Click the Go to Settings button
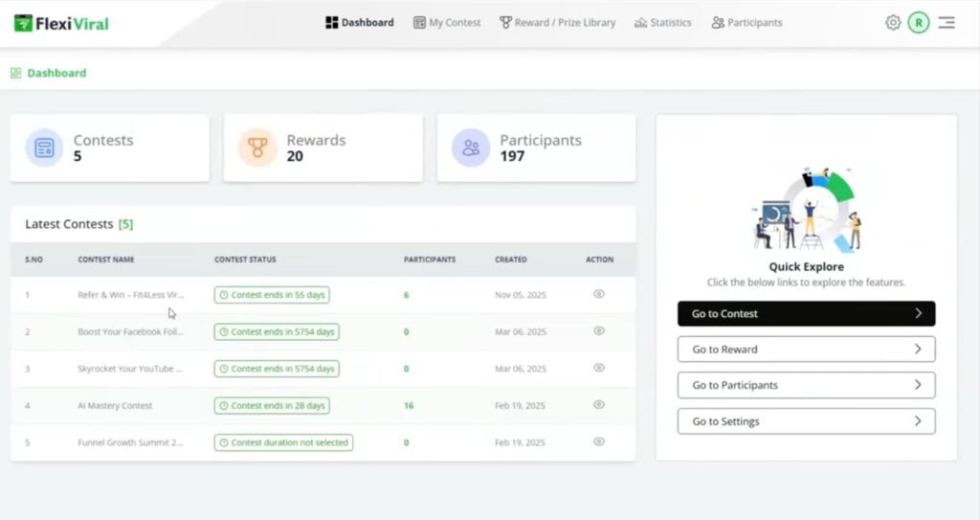This screenshot has width=980, height=520. (806, 421)
